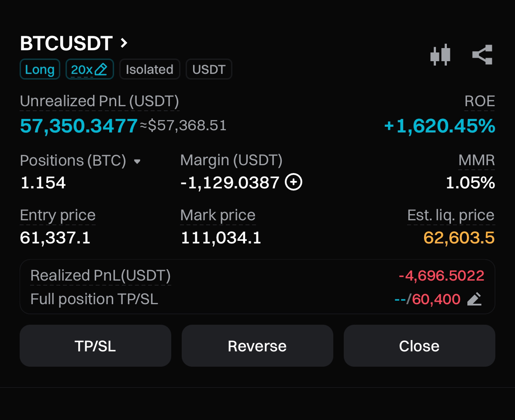
Task: Tap the Isolated margin mode tag
Action: tap(149, 69)
